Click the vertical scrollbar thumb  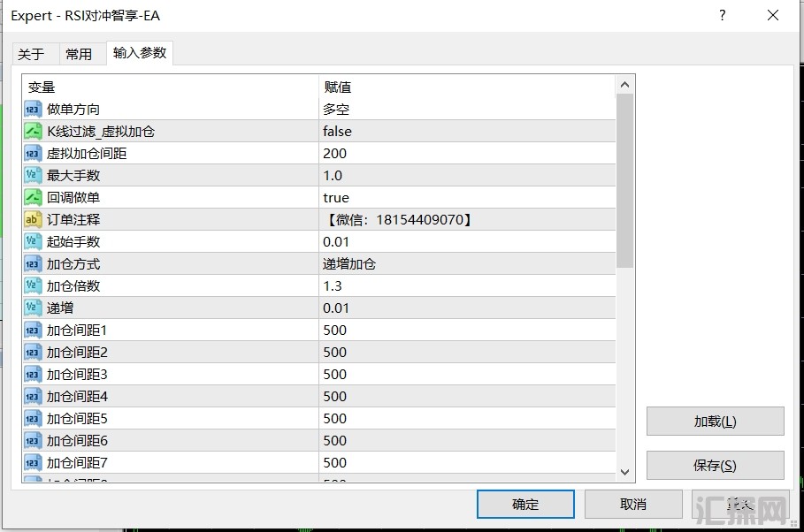[x=624, y=181]
